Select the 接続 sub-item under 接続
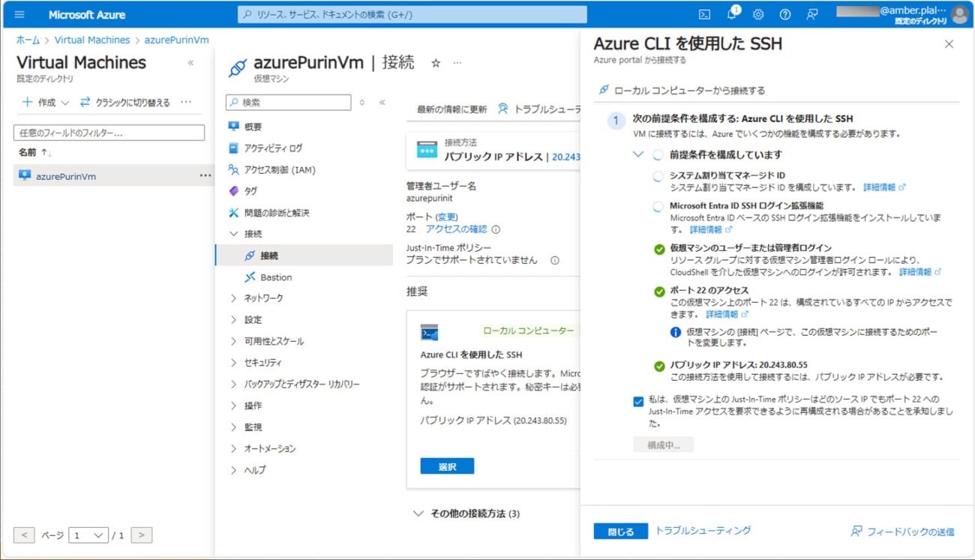 305,256
